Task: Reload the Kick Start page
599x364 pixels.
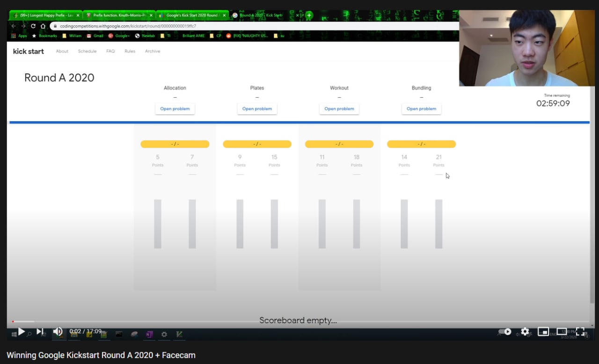Action: [x=33, y=26]
